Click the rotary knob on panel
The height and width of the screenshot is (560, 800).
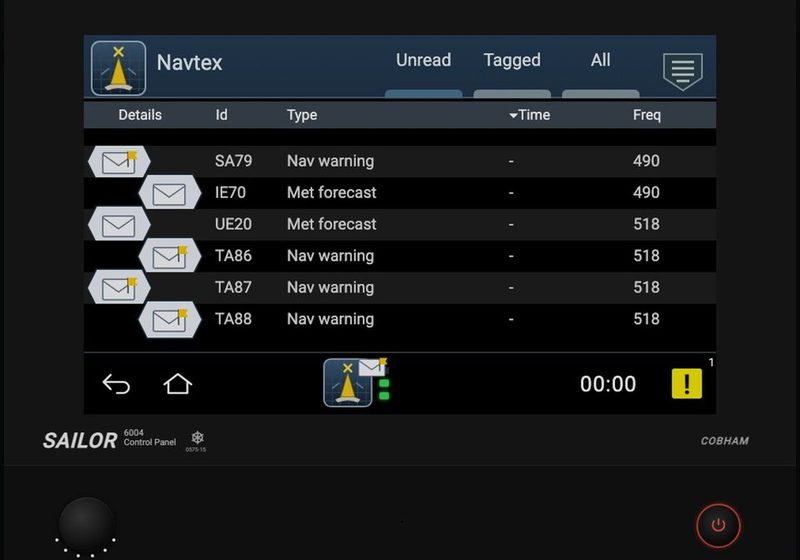86,524
